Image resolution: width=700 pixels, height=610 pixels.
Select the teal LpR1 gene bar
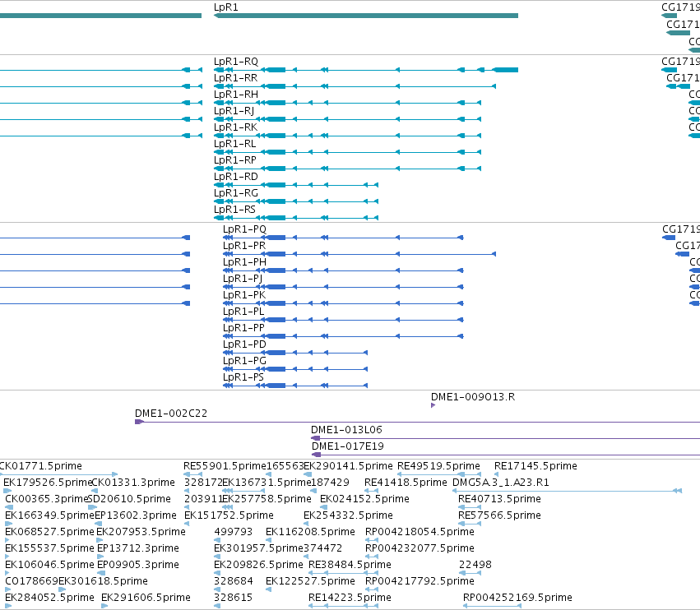(x=366, y=16)
